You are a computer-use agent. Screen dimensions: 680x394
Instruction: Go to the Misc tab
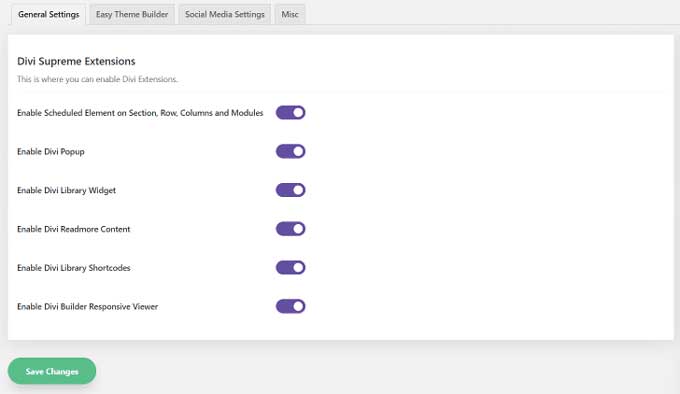point(290,14)
